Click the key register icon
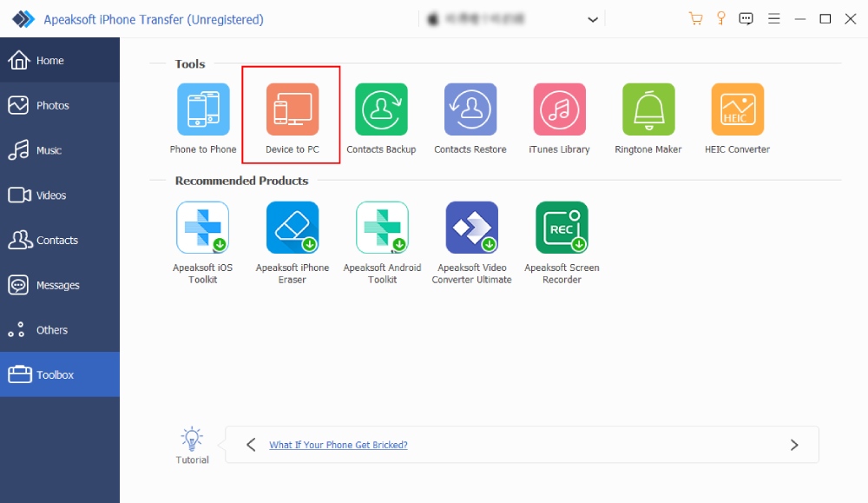This screenshot has width=868, height=503. point(720,19)
